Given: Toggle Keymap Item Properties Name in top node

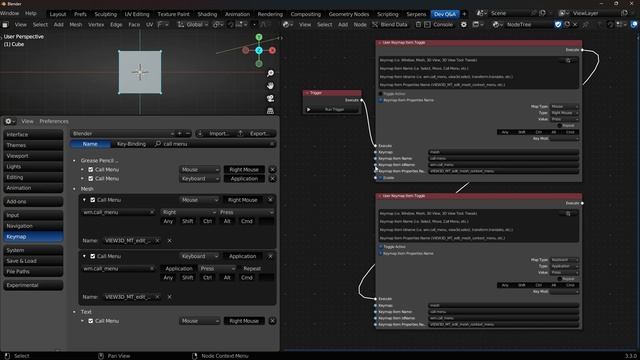Looking at the screenshot, I should (381, 100).
